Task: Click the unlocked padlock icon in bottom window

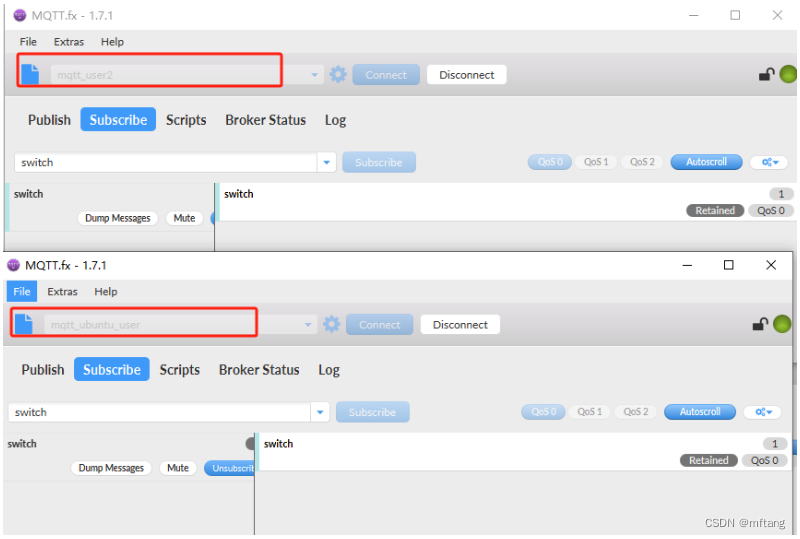Action: coord(760,324)
